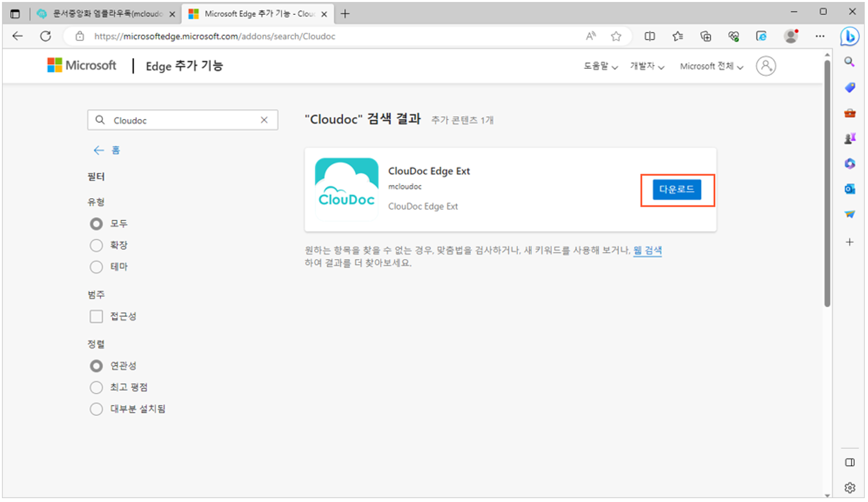
Task: Open sidebar settings gear icon
Action: pos(850,487)
